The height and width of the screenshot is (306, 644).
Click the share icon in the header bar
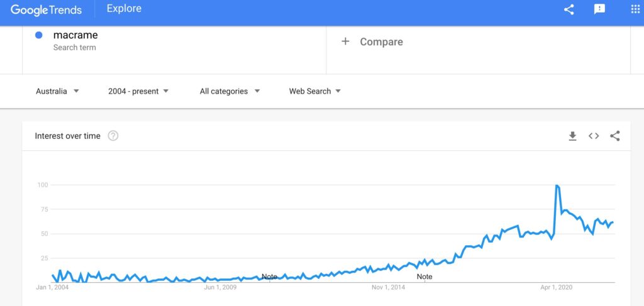pyautogui.click(x=569, y=9)
